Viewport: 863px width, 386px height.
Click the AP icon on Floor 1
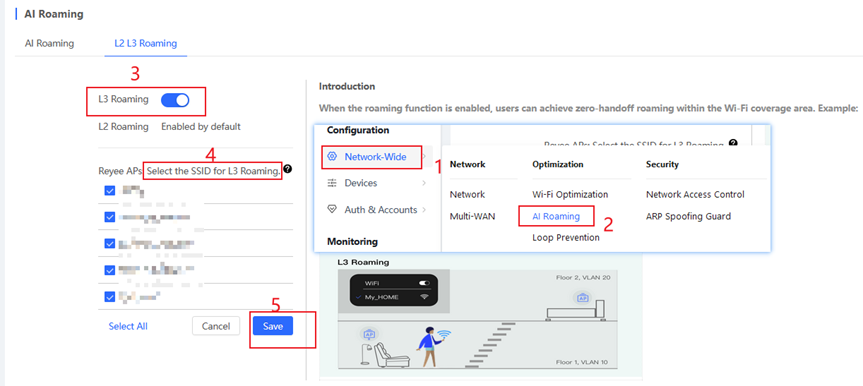click(x=369, y=334)
